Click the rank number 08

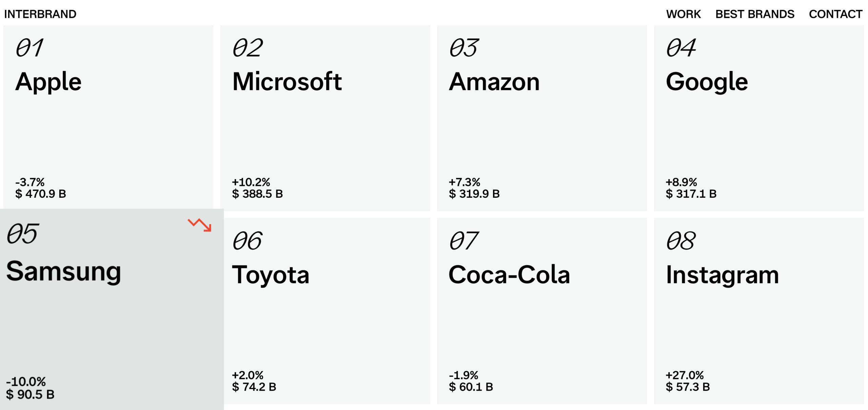[x=681, y=241]
